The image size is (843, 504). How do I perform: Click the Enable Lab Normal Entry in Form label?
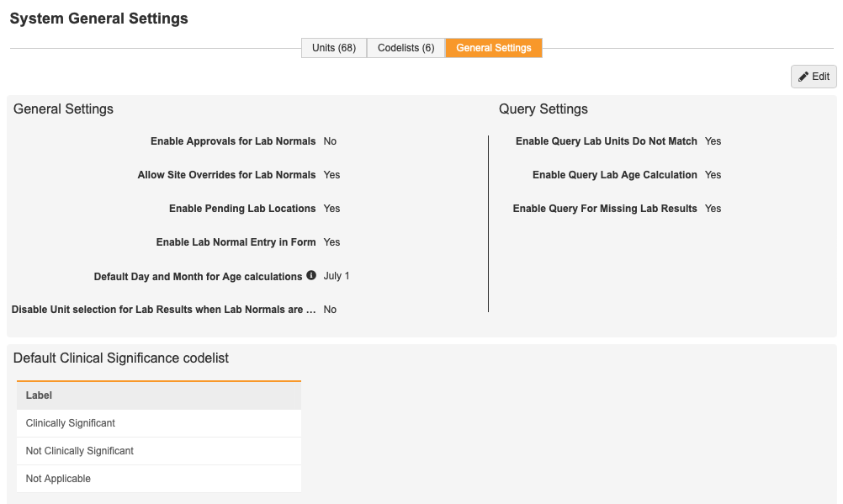point(236,242)
